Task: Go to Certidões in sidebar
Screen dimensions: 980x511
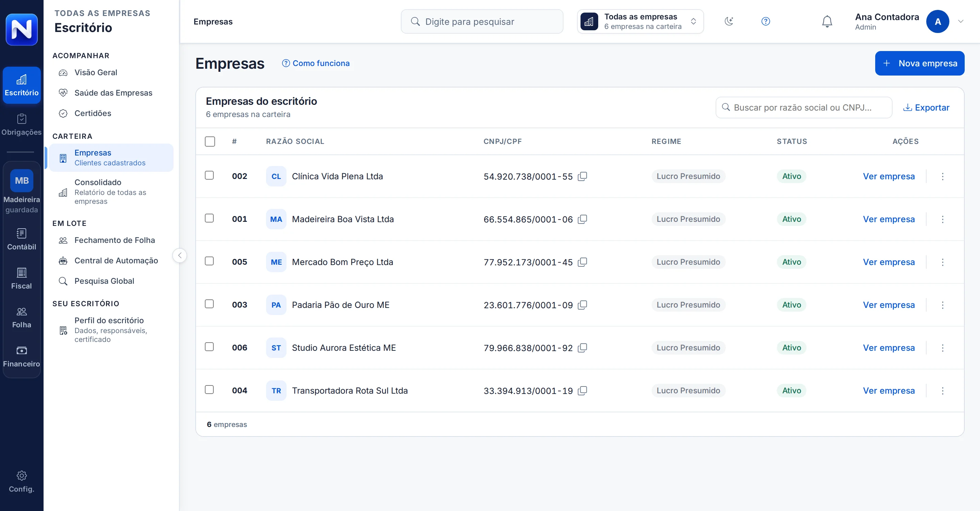Action: [x=111, y=113]
